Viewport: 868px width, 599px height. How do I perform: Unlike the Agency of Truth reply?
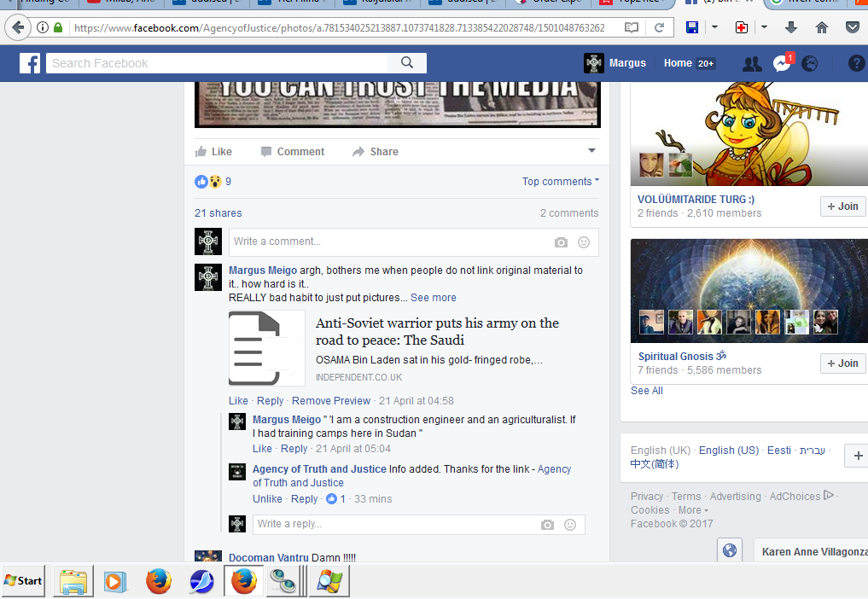[x=267, y=499]
